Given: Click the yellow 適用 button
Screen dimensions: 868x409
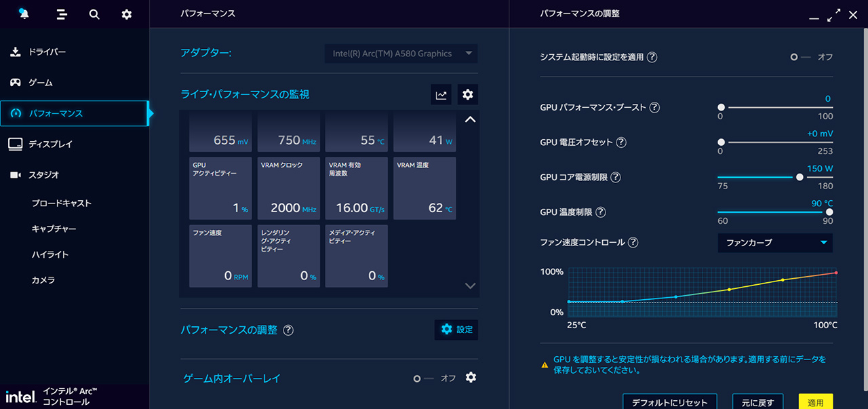Looking at the screenshot, I should [x=816, y=401].
